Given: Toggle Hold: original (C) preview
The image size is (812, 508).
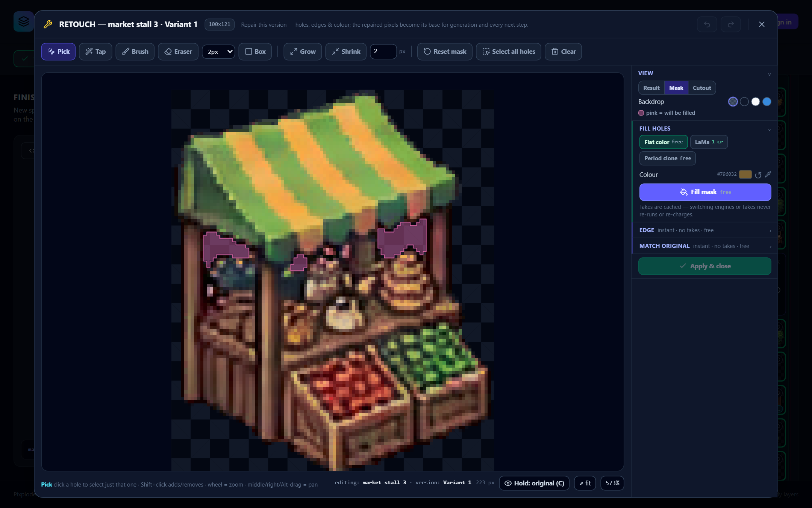Looking at the screenshot, I should pos(534,483).
